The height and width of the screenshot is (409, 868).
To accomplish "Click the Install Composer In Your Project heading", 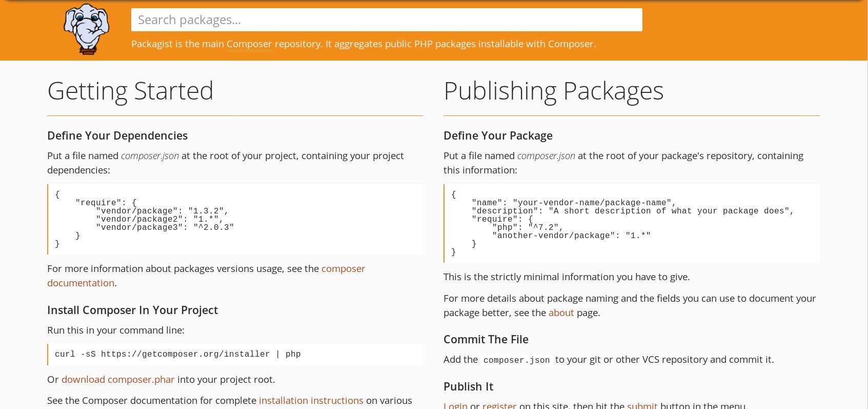I will tap(132, 310).
